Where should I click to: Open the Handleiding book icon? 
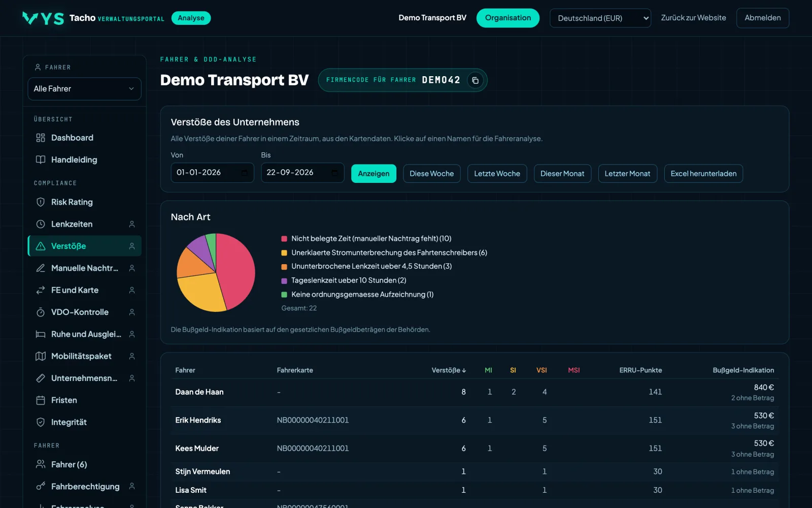(41, 160)
